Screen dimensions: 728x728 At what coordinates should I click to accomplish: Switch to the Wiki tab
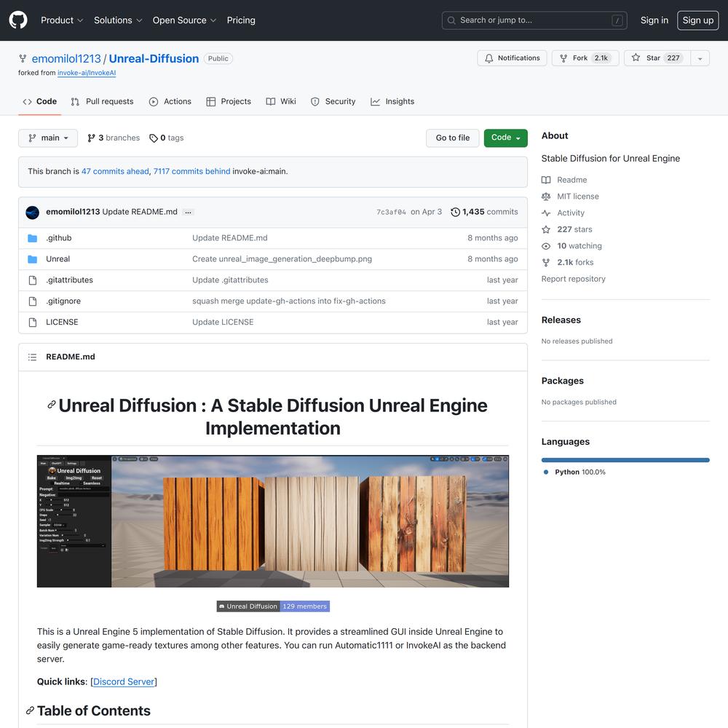click(281, 102)
